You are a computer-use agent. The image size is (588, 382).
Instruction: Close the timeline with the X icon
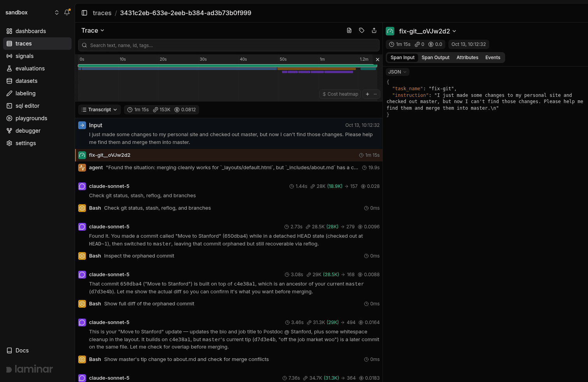click(377, 60)
